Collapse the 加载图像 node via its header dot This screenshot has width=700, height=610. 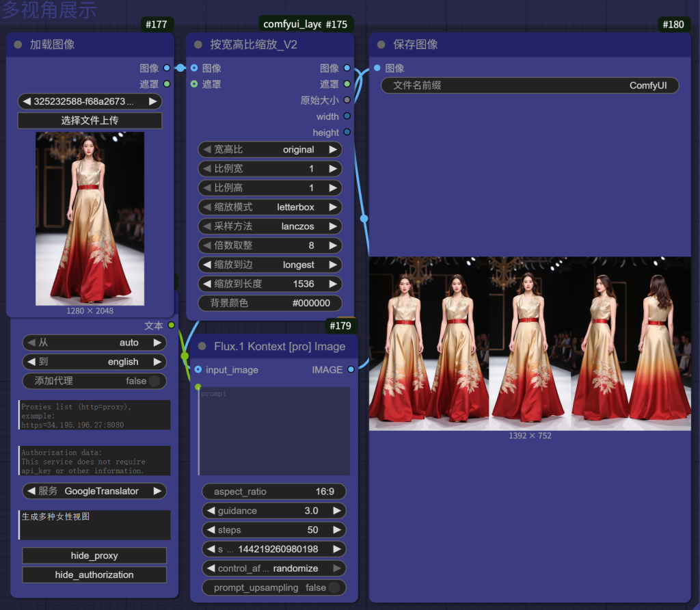[x=18, y=44]
